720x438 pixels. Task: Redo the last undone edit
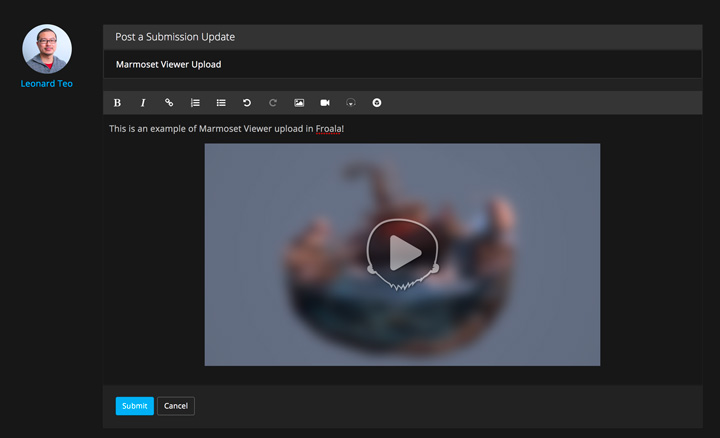point(273,103)
